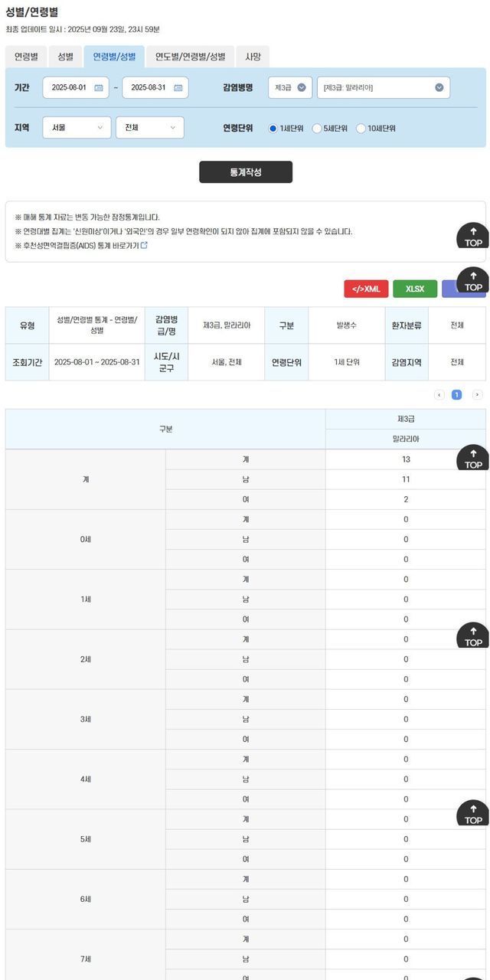The width and height of the screenshot is (490, 980).
Task: Select the 1세단위 age unit radio
Action: (273, 129)
